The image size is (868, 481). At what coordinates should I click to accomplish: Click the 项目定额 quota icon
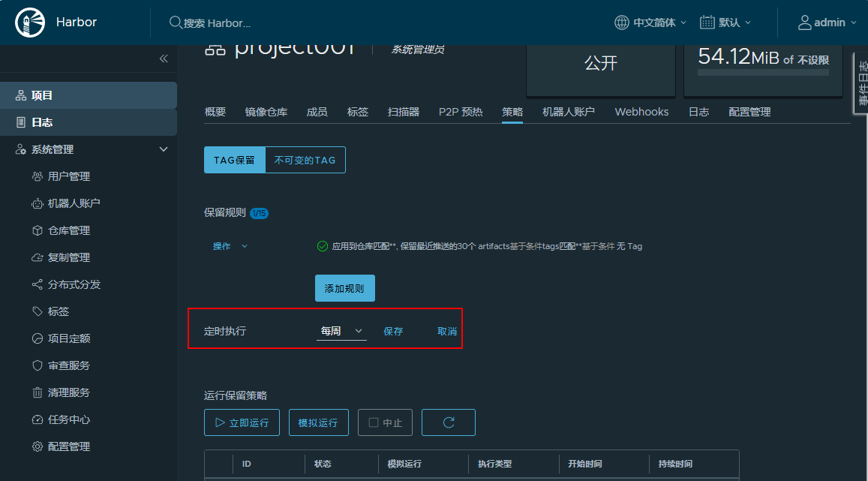37,338
